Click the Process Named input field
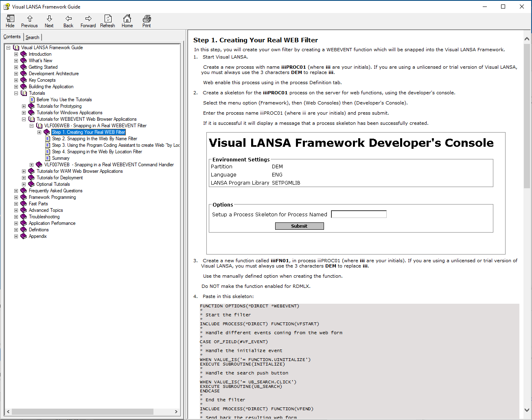 [359, 214]
